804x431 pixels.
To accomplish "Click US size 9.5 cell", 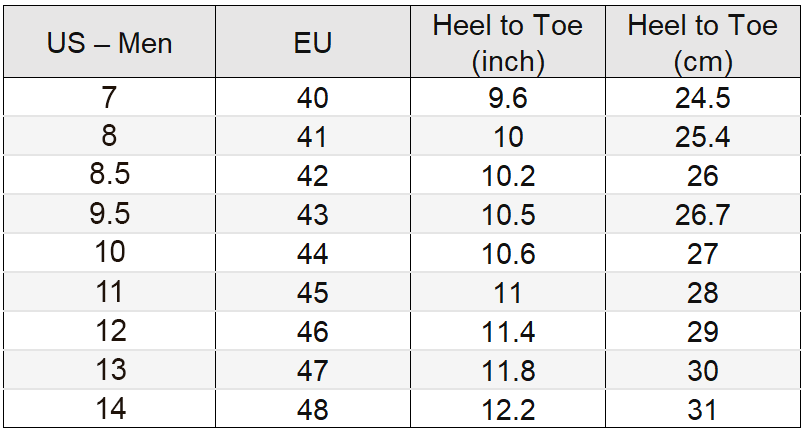I will click(x=109, y=214).
